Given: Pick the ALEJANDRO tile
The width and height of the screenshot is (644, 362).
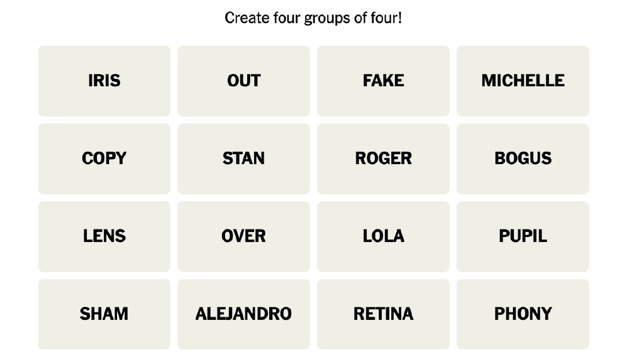Looking at the screenshot, I should (243, 314).
